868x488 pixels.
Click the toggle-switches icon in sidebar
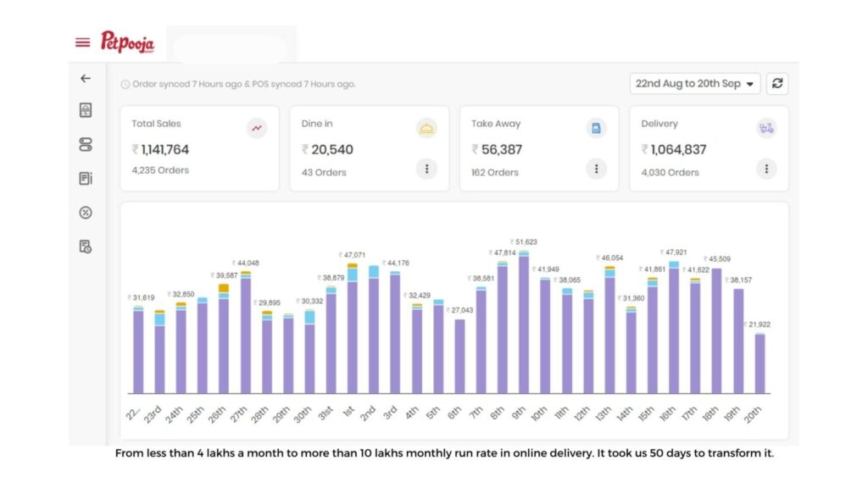click(85, 145)
